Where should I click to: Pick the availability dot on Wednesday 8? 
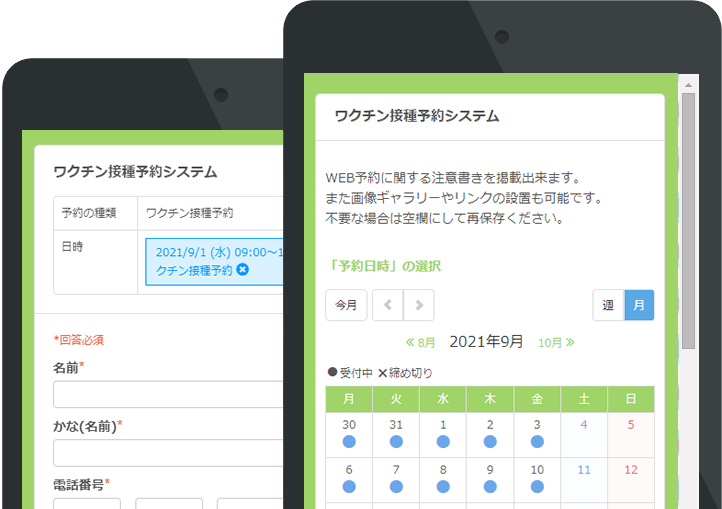pos(443,486)
